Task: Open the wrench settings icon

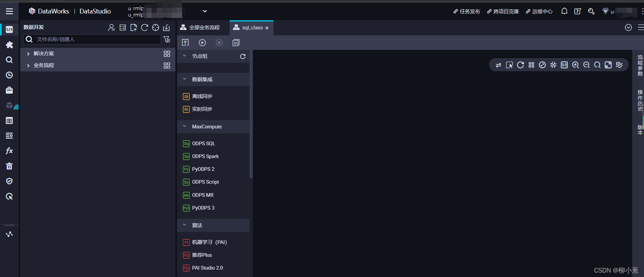Action: (591, 11)
